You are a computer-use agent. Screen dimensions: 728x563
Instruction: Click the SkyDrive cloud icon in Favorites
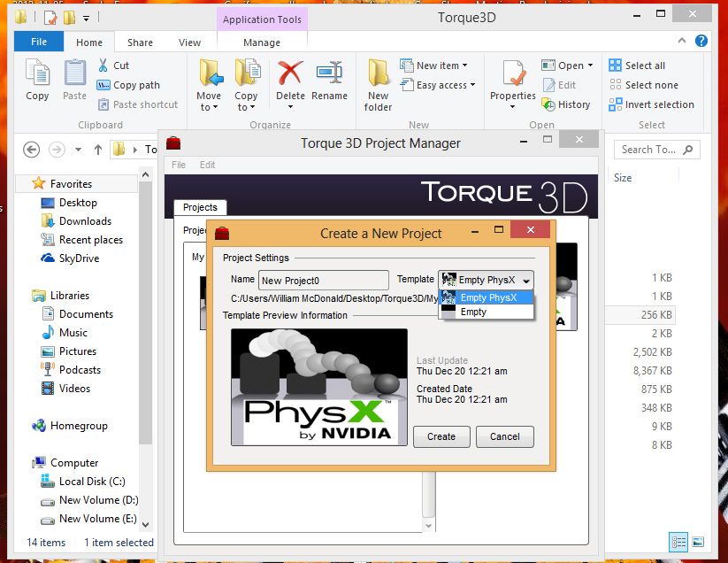click(x=47, y=258)
